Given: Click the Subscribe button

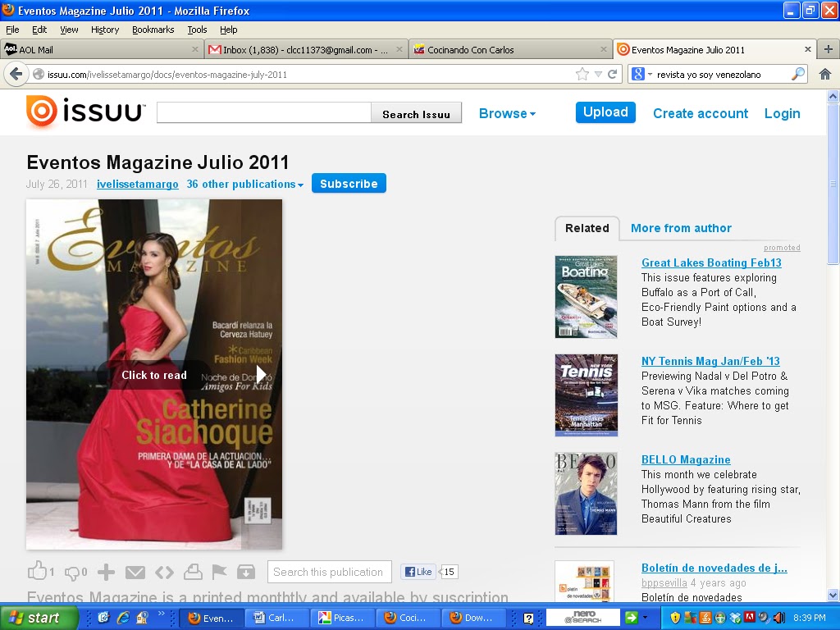Looking at the screenshot, I should point(349,183).
